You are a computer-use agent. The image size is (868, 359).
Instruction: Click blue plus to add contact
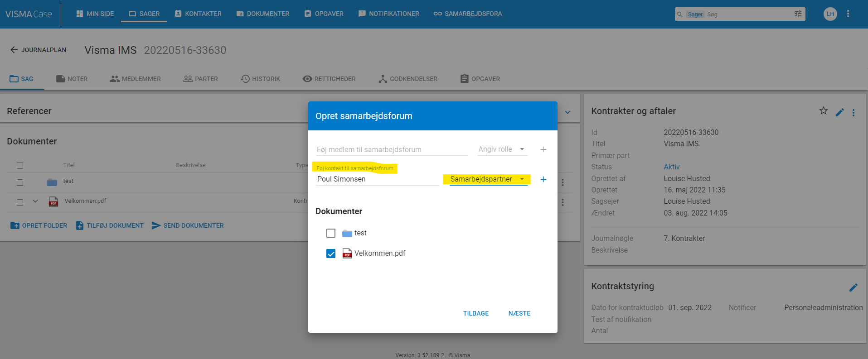click(x=543, y=179)
